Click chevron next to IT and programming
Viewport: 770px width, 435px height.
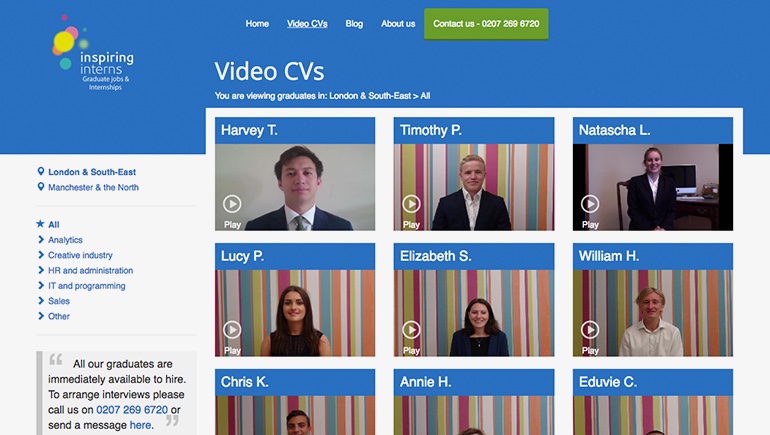(41, 285)
